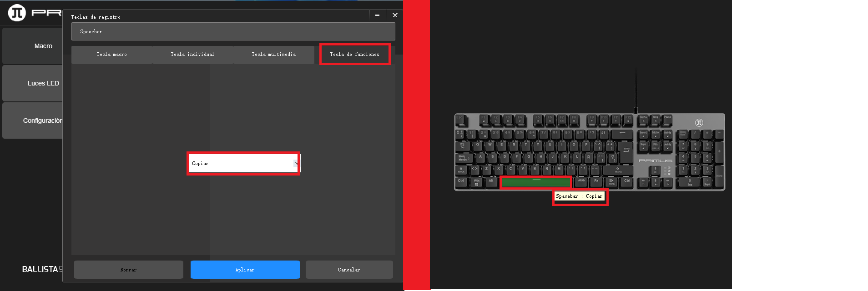
Task: Click the Win key on keyboard image
Action: click(476, 182)
